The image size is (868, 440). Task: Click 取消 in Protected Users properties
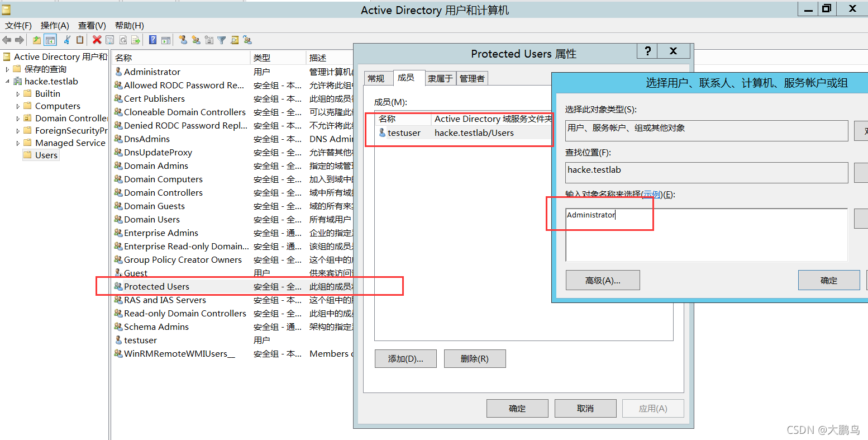coord(585,409)
